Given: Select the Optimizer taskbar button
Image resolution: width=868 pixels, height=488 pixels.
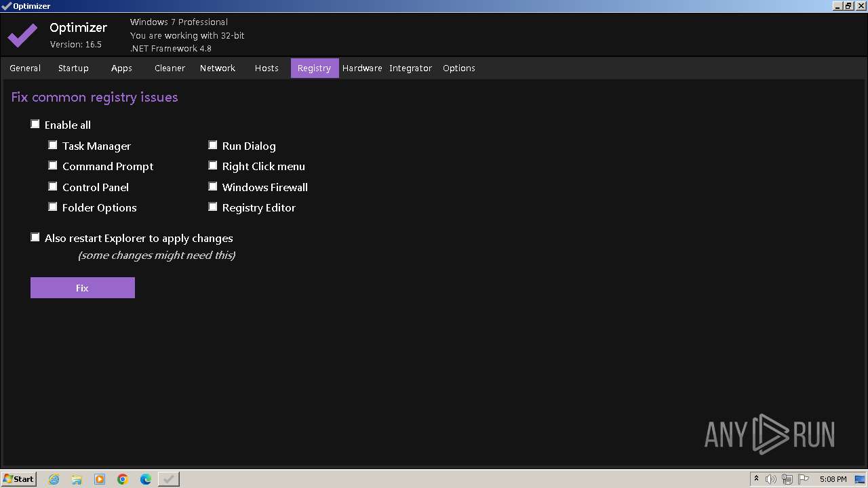Looking at the screenshot, I should tap(168, 479).
